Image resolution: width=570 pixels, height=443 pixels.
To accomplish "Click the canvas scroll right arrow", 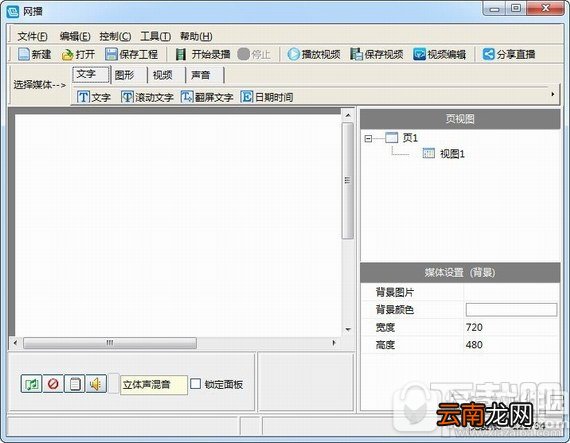I will click(x=334, y=343).
